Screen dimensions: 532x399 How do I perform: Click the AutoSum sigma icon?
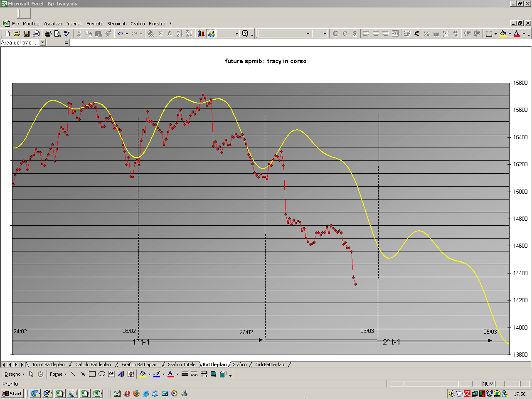pos(160,34)
